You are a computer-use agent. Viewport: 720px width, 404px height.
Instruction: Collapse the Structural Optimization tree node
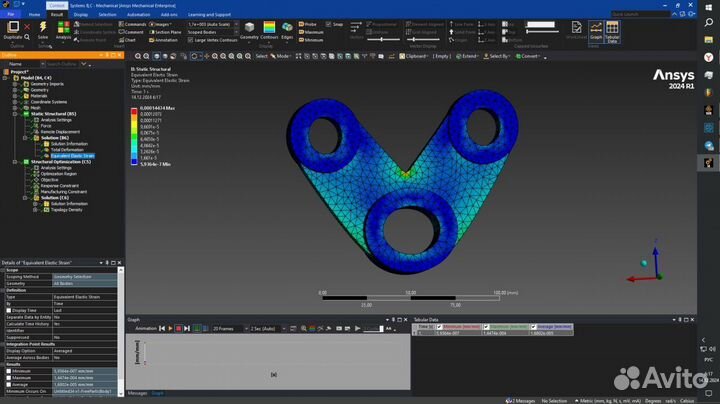point(15,162)
